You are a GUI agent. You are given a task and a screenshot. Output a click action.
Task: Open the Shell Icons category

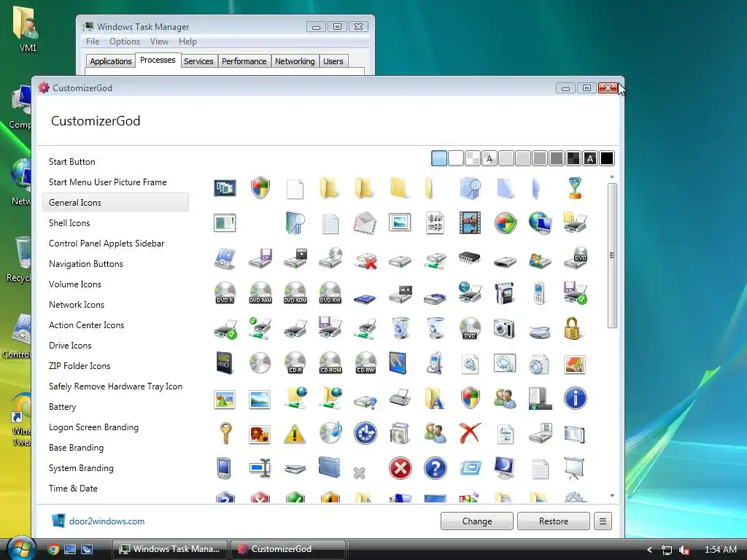click(x=69, y=223)
